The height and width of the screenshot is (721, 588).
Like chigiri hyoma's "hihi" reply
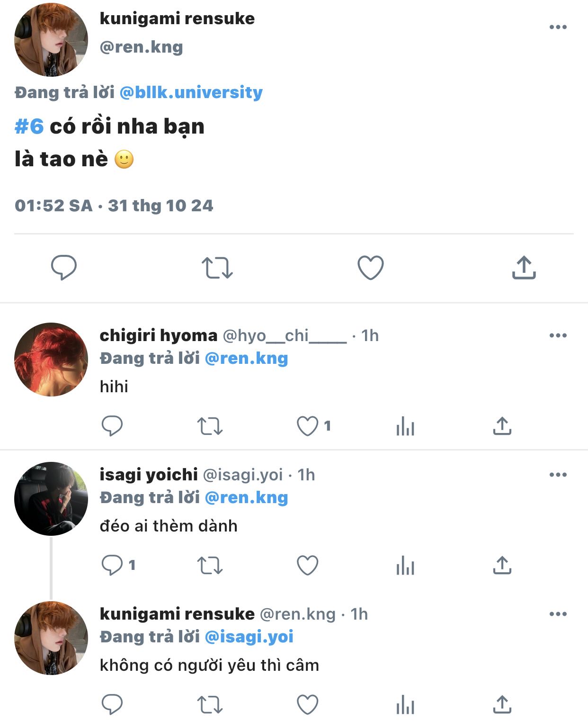point(307,426)
